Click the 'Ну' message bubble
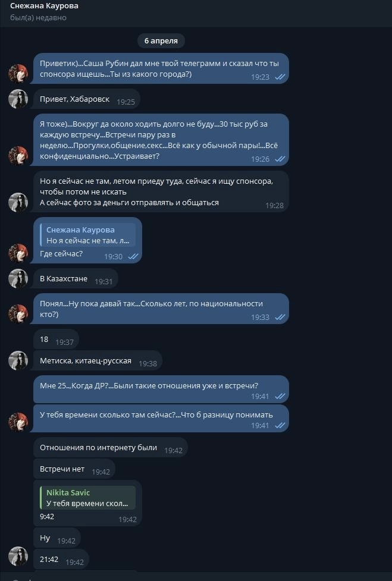 (45, 538)
